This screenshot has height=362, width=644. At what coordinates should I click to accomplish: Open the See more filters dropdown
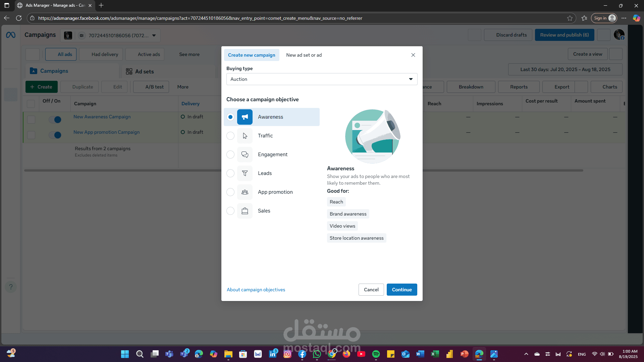pos(189,54)
